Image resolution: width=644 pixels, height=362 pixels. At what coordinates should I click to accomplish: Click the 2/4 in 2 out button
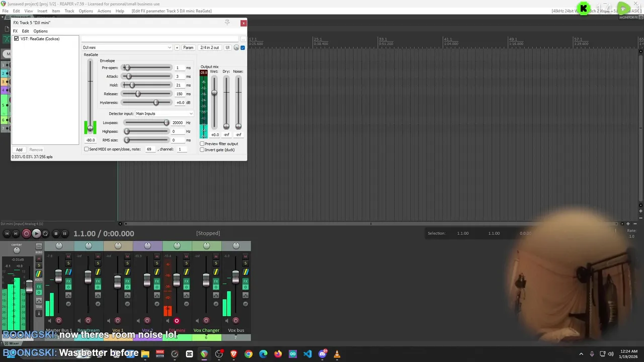(209, 48)
